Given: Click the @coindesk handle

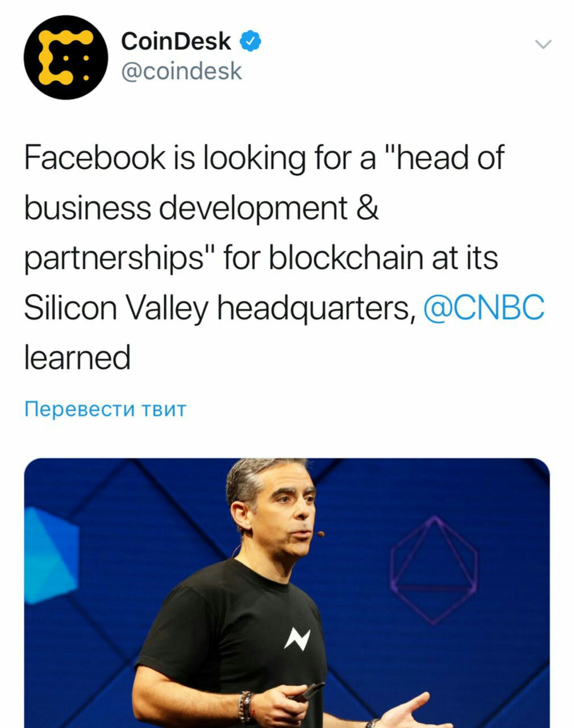Looking at the screenshot, I should [x=181, y=72].
